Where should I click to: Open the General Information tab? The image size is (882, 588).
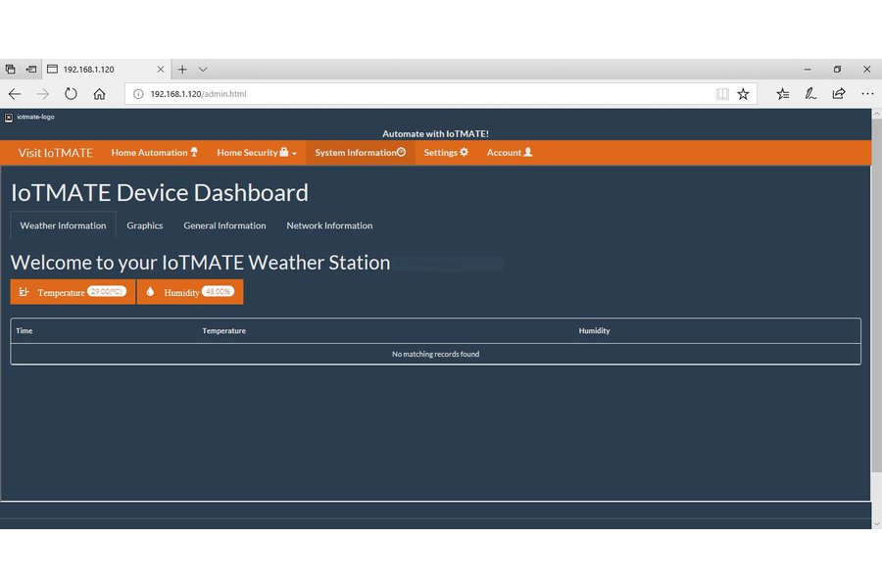point(224,225)
